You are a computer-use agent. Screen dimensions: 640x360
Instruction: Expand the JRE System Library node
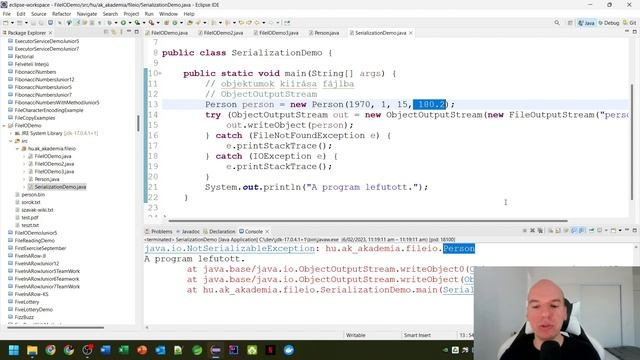[x=11, y=133]
